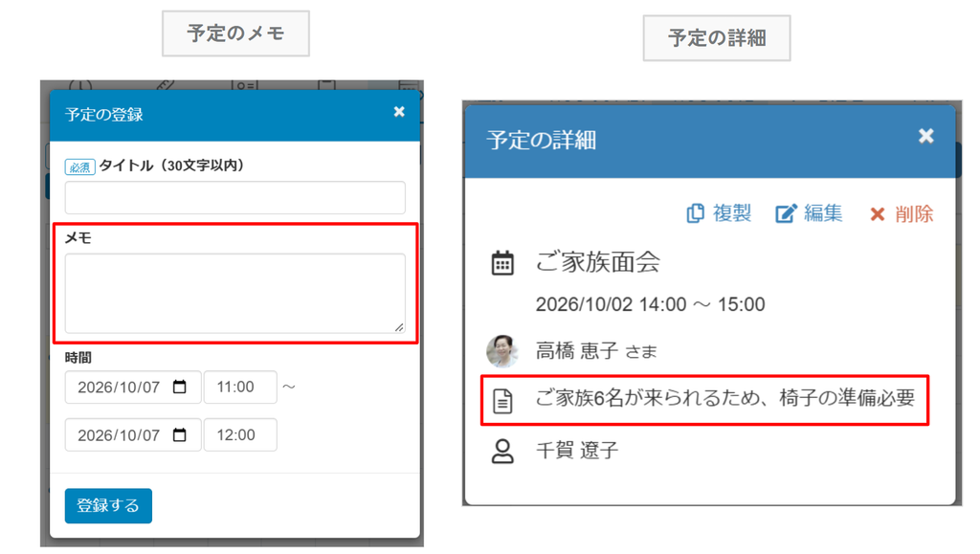Click the calendar icon beside ご家族面会
Image resolution: width=980 pixels, height=554 pixels.
[x=502, y=263]
